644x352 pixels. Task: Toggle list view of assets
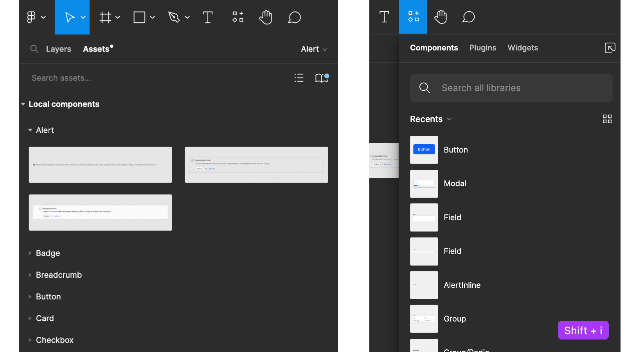pyautogui.click(x=299, y=78)
